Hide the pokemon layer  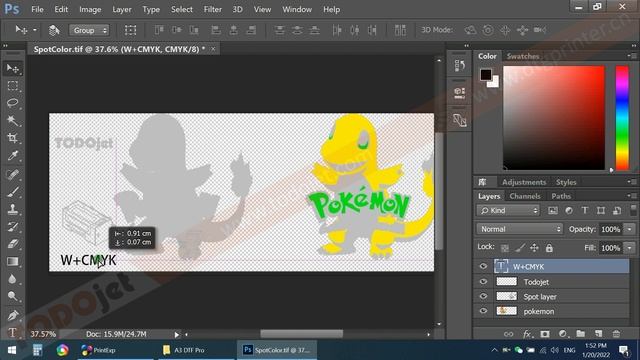coord(483,311)
